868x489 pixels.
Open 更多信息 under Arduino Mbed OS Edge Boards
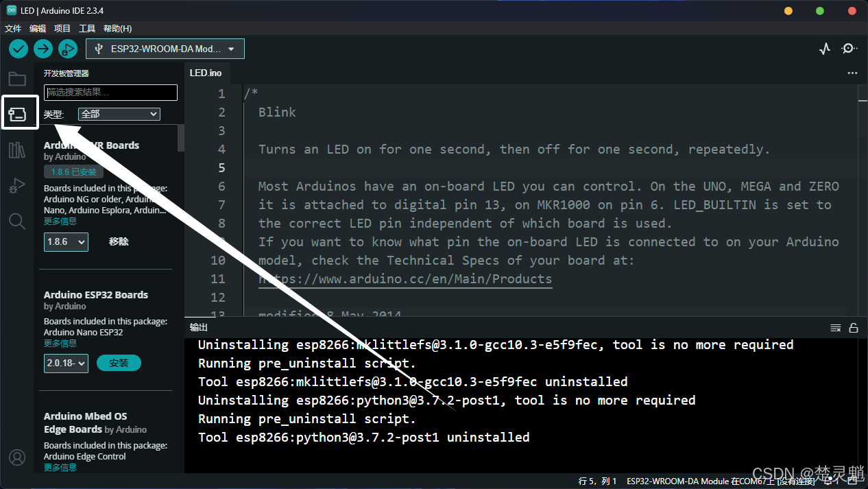60,468
